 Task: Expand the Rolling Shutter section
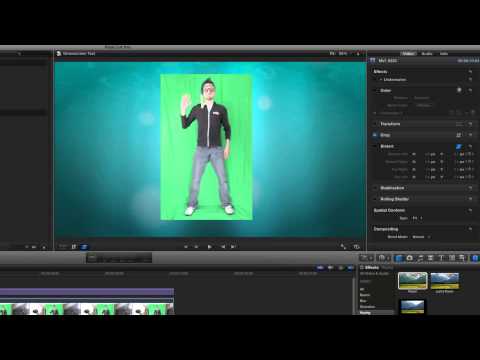(421, 199)
